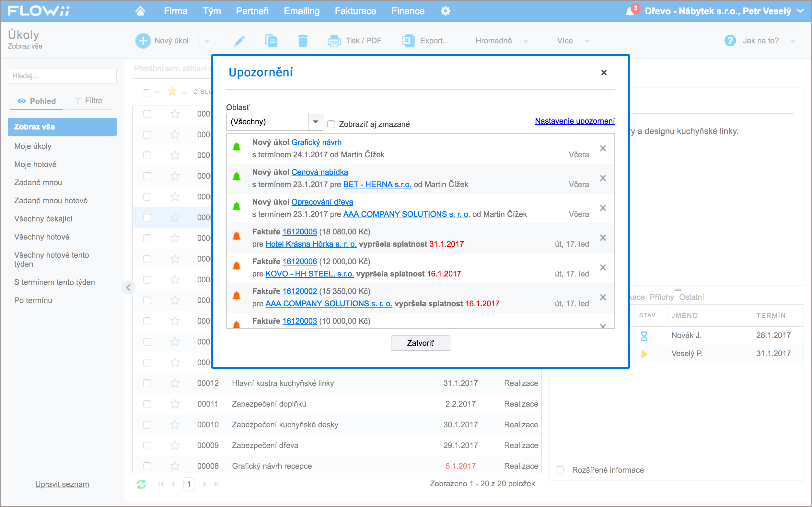Open Fakturace menu
Viewport: 812px width, 507px height.
point(355,11)
